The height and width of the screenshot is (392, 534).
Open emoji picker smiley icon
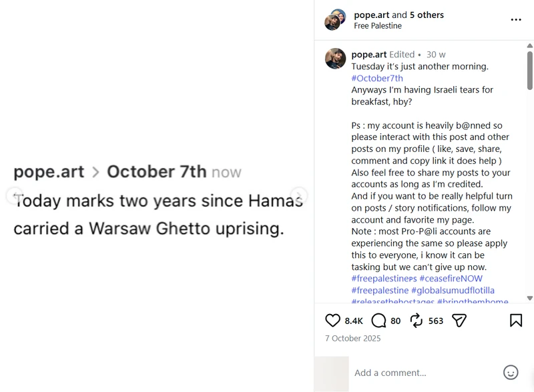coord(511,373)
